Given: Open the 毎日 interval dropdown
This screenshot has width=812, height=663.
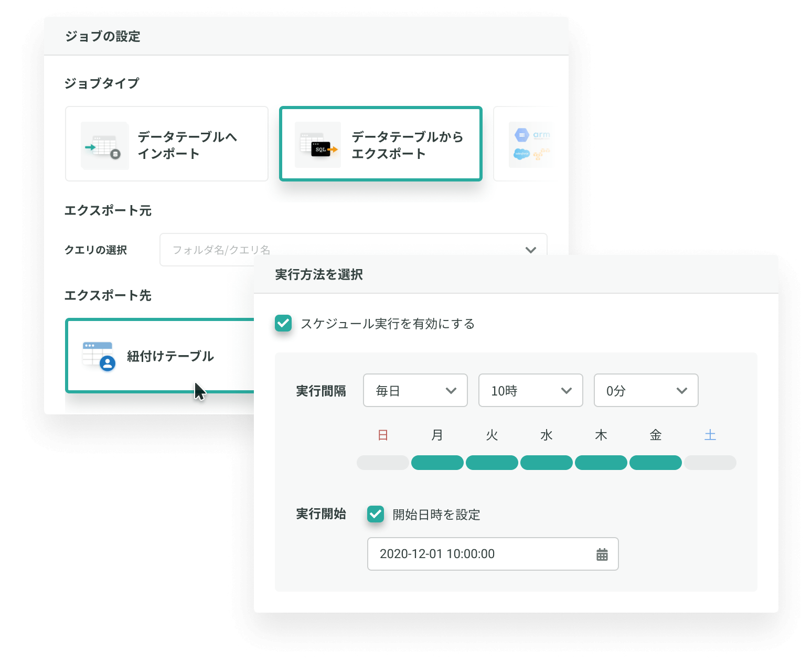Looking at the screenshot, I should [415, 390].
